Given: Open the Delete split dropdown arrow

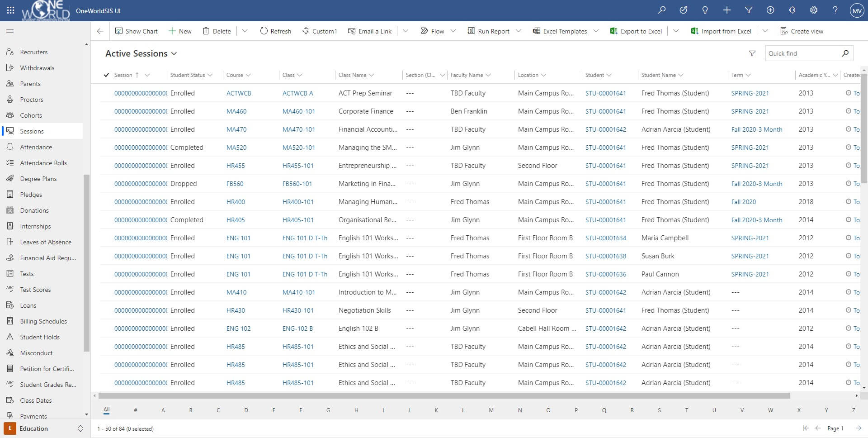Looking at the screenshot, I should [x=245, y=31].
